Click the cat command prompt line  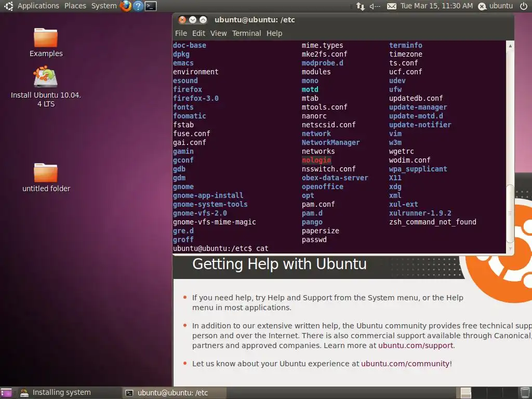pos(220,248)
